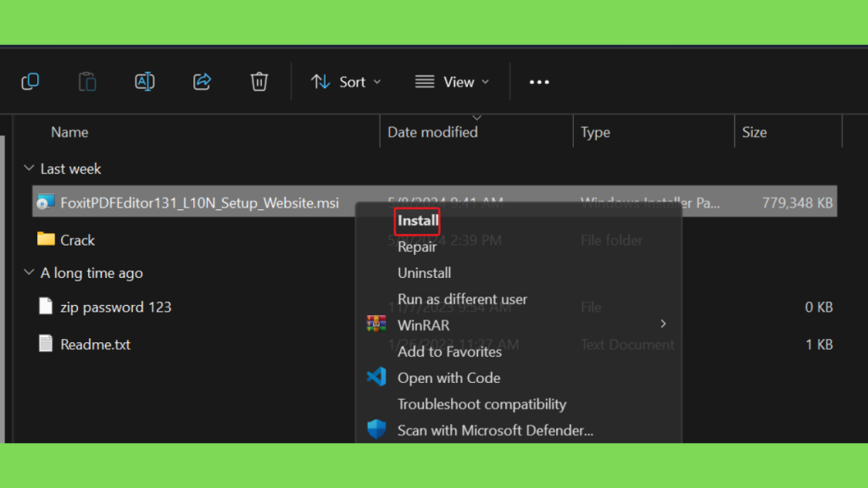The width and height of the screenshot is (868, 488).
Task: Click the 0 KB size of zip password
Action: point(819,307)
